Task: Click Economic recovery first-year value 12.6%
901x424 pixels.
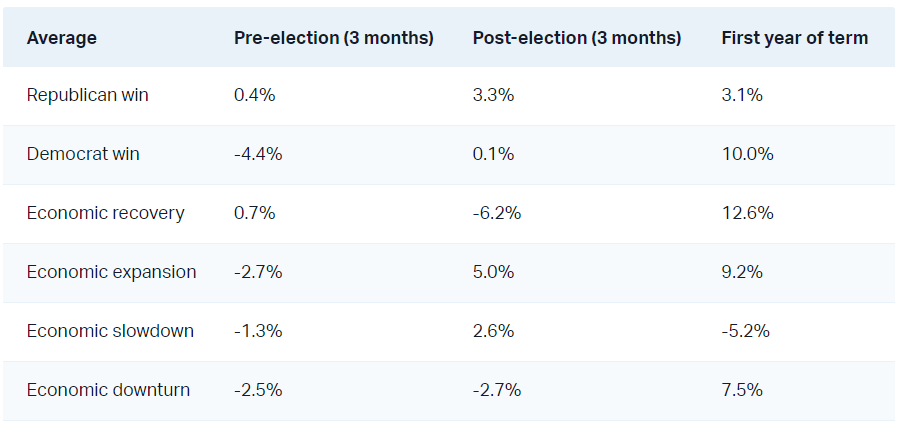Action: (x=747, y=213)
